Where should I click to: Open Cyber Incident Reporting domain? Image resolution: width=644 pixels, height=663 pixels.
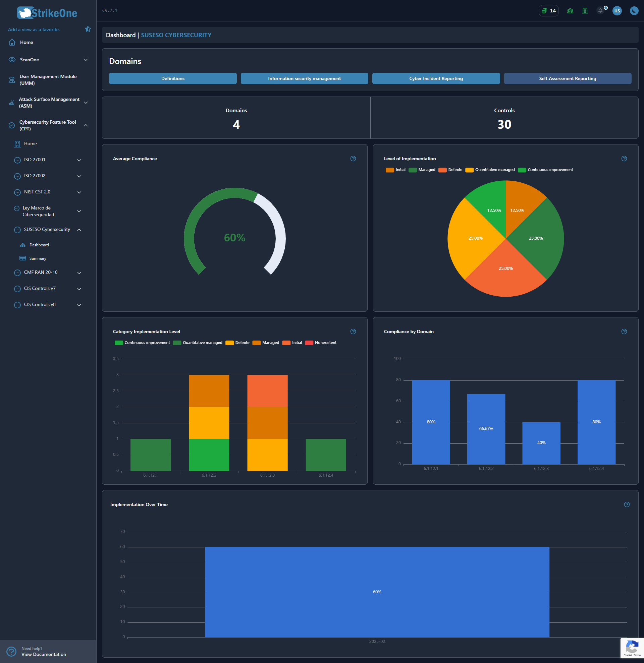click(x=436, y=78)
